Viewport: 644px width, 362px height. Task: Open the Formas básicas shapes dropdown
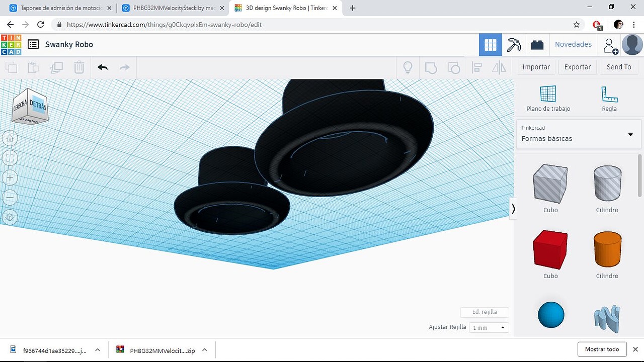point(579,134)
